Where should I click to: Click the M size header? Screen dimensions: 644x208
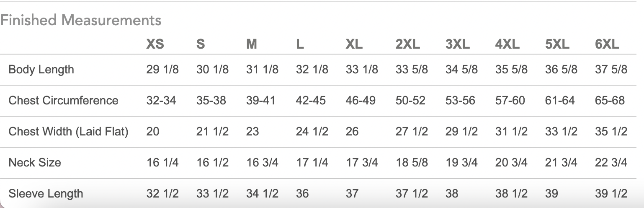[x=252, y=44]
